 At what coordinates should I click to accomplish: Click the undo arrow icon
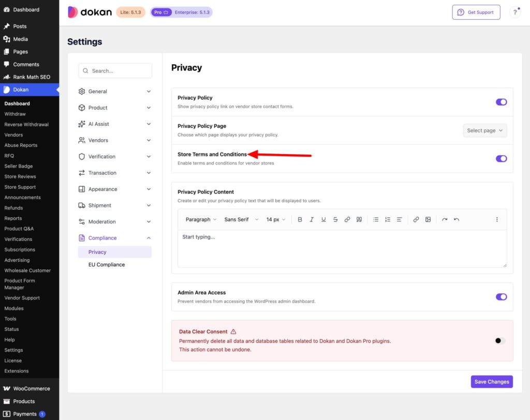[x=457, y=220]
